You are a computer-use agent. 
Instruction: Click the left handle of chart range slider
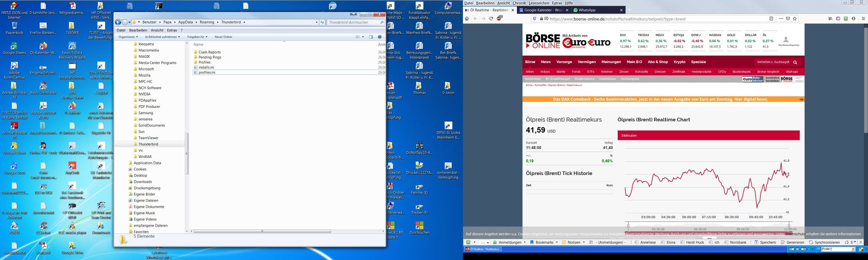pos(627,226)
